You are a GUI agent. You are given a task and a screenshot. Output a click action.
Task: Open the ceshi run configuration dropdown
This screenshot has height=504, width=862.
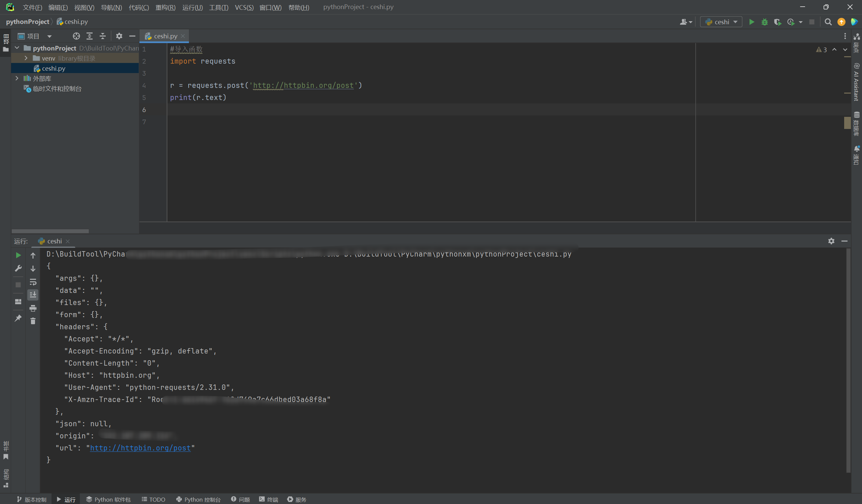pos(721,22)
